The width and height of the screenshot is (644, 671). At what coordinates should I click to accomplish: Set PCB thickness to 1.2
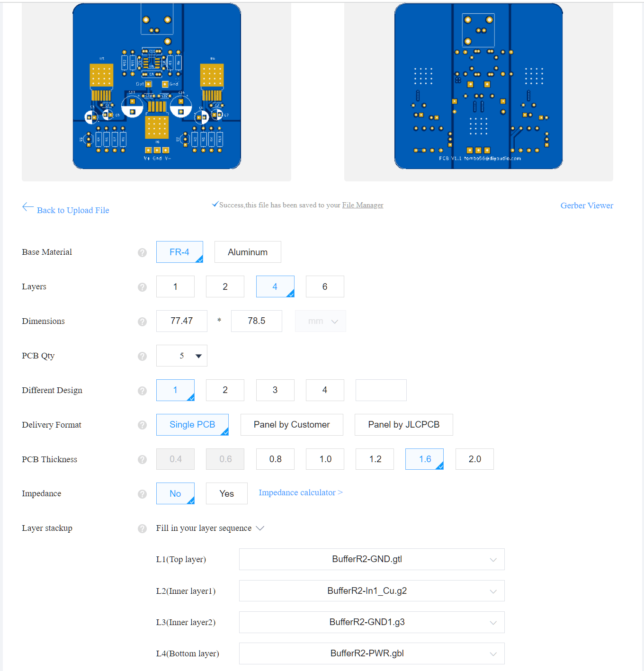click(x=375, y=459)
